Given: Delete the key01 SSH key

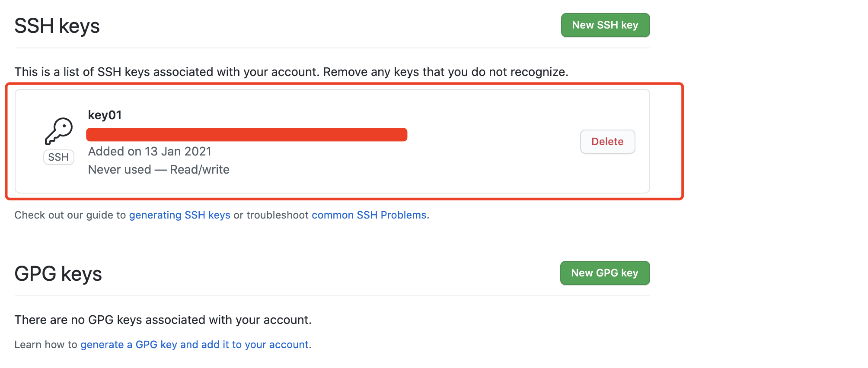Looking at the screenshot, I should click(607, 142).
